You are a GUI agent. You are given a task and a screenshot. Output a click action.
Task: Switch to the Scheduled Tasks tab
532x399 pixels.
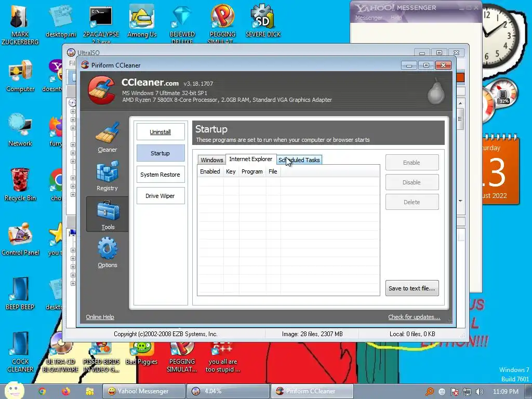(x=299, y=160)
